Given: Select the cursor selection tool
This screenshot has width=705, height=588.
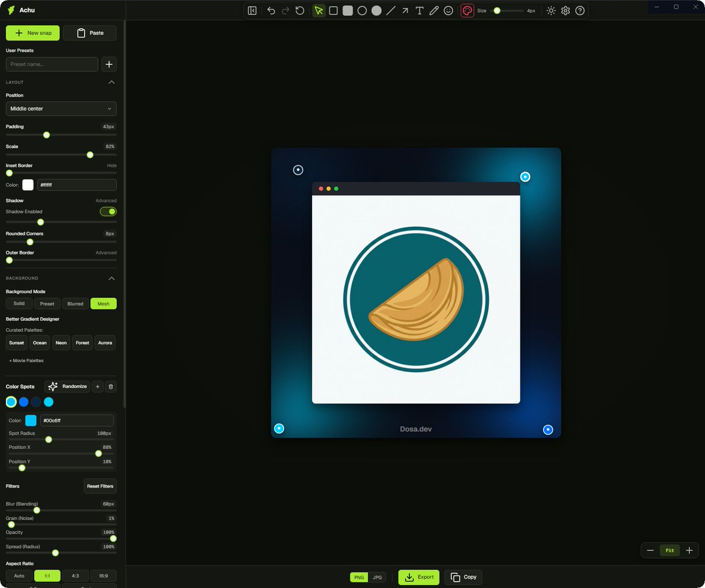Looking at the screenshot, I should click(x=319, y=11).
